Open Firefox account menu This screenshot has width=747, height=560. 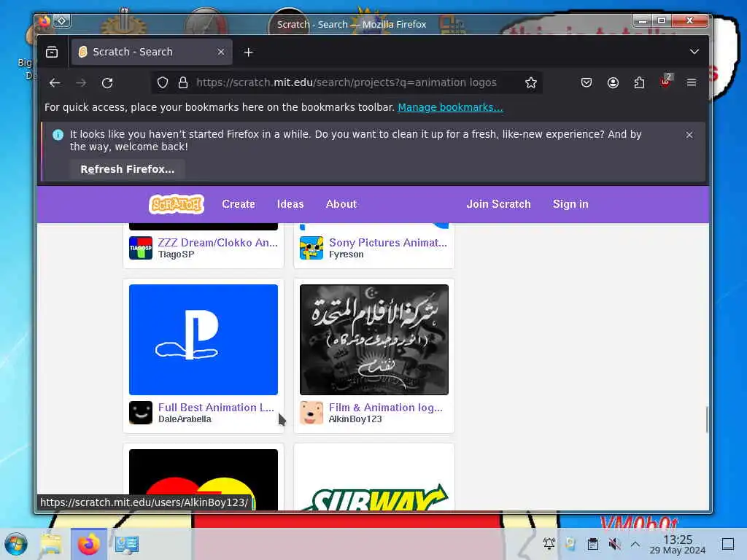click(x=613, y=83)
